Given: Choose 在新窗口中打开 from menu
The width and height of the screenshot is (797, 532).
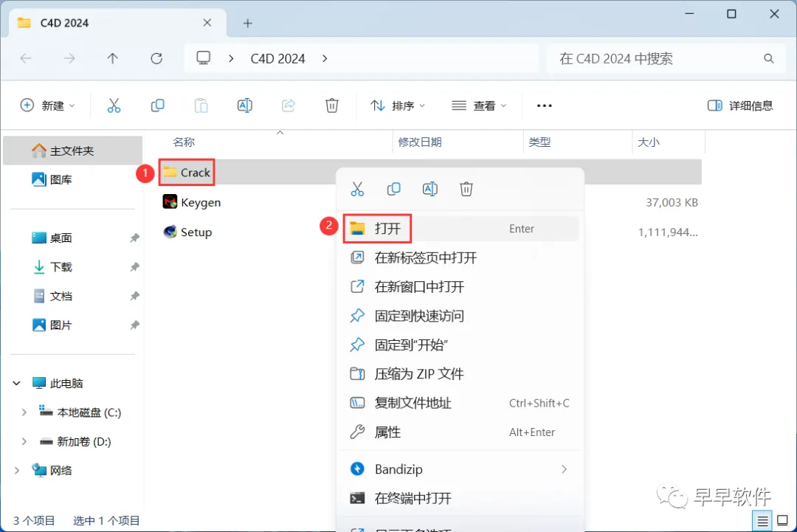Looking at the screenshot, I should tap(460, 286).
